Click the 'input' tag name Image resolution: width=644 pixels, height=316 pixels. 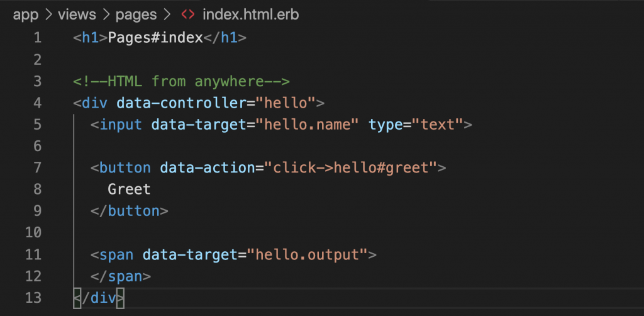(121, 125)
